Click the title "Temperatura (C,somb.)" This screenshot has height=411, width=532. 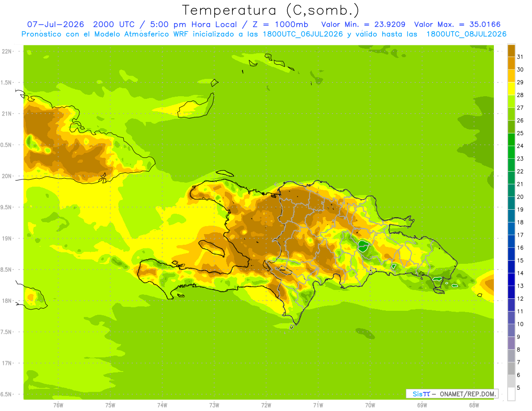click(x=270, y=10)
